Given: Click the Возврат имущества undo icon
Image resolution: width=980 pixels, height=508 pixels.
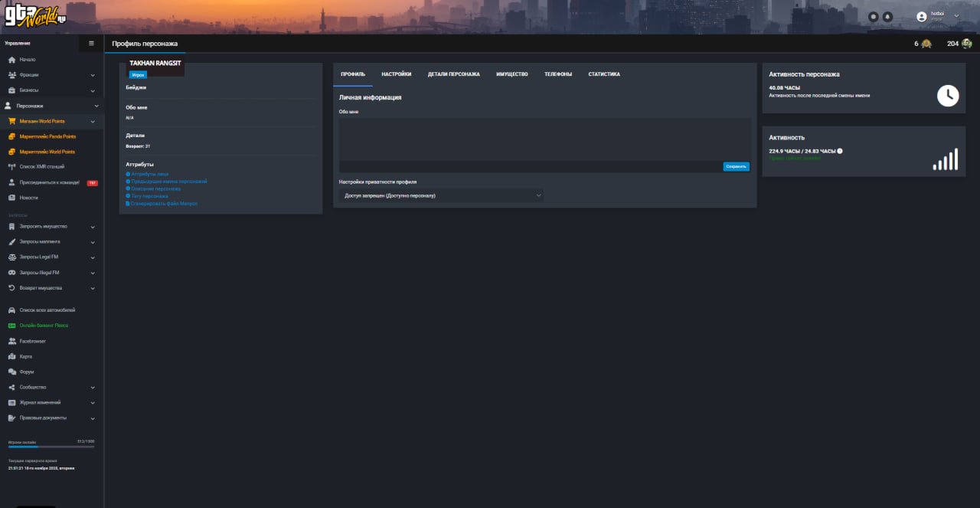Looking at the screenshot, I should [11, 288].
